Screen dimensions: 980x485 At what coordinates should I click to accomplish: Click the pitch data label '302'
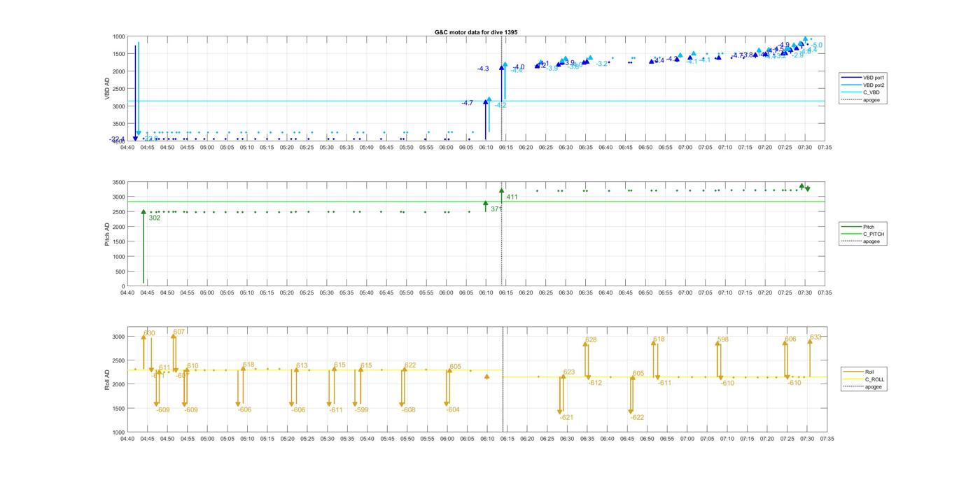click(x=155, y=218)
